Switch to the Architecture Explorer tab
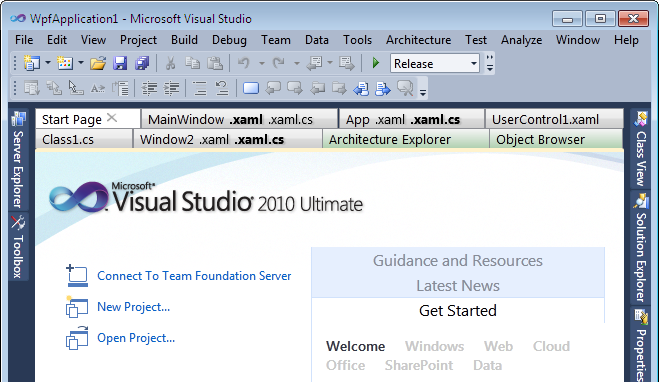Image resolution: width=659 pixels, height=382 pixels. [406, 140]
